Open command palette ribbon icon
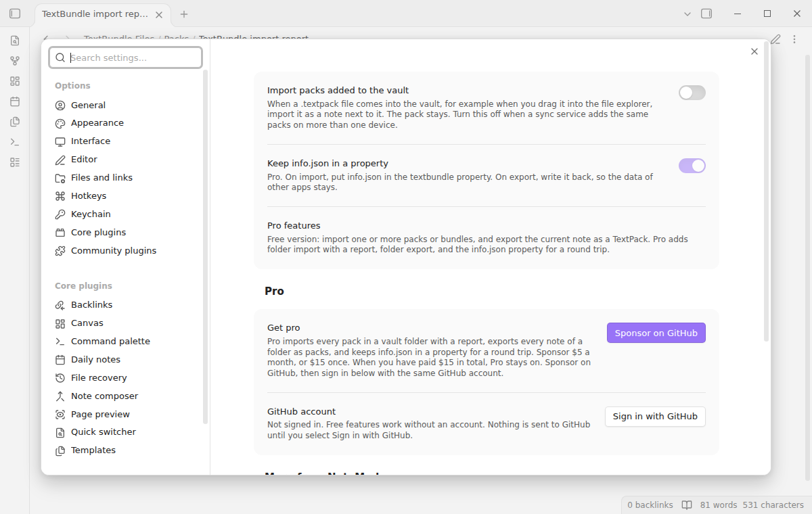 pos(15,142)
